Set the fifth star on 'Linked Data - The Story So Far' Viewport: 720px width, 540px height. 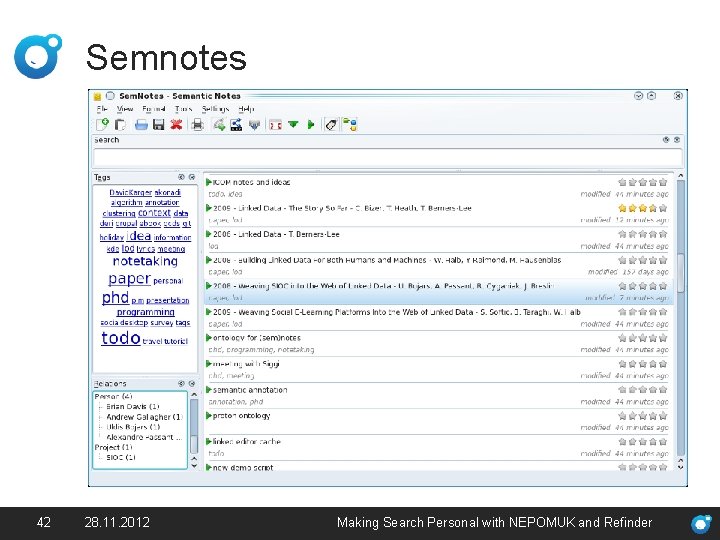663,208
